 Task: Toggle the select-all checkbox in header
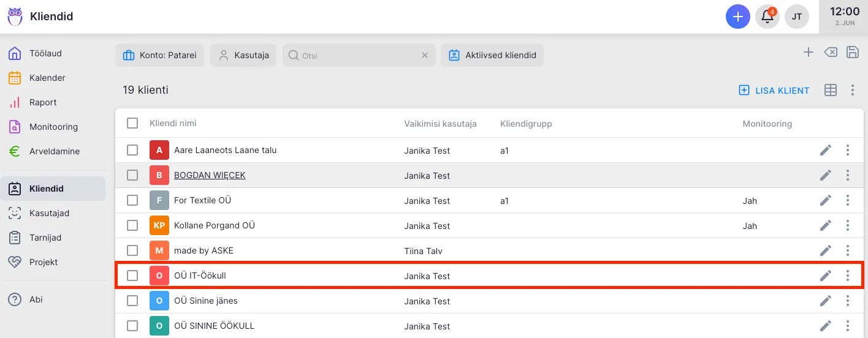pyautogui.click(x=132, y=123)
